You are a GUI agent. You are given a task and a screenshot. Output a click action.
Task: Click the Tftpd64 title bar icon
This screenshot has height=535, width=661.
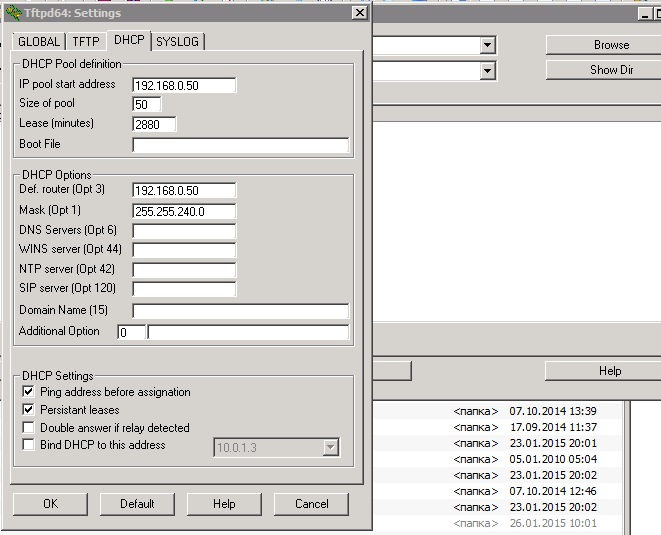point(13,13)
